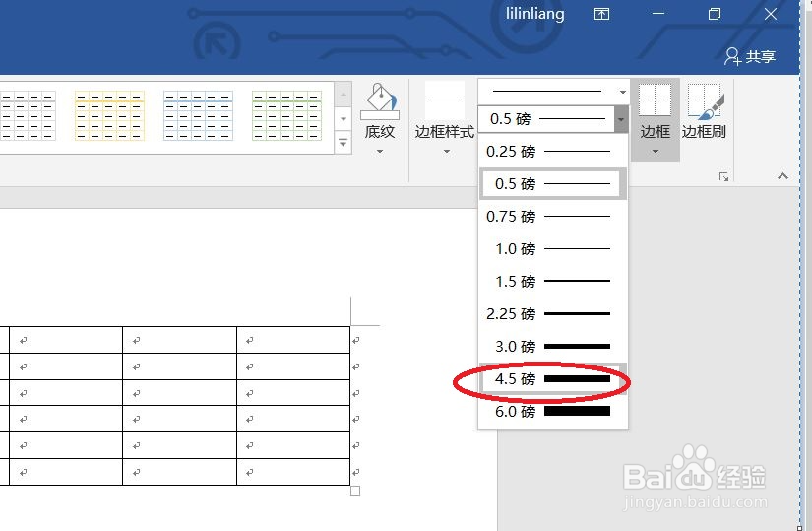This screenshot has width=812, height=531.
Task: Open the borders group dialog launcher
Action: pos(723,177)
